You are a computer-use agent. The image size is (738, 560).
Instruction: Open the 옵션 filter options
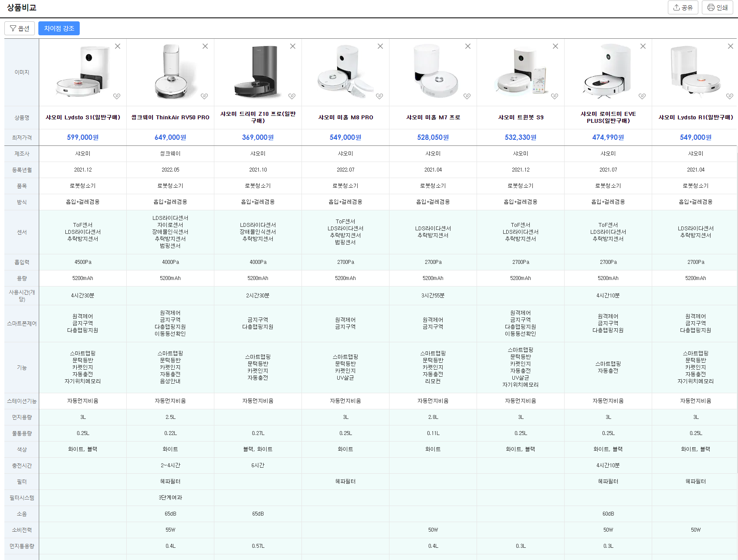(x=20, y=28)
